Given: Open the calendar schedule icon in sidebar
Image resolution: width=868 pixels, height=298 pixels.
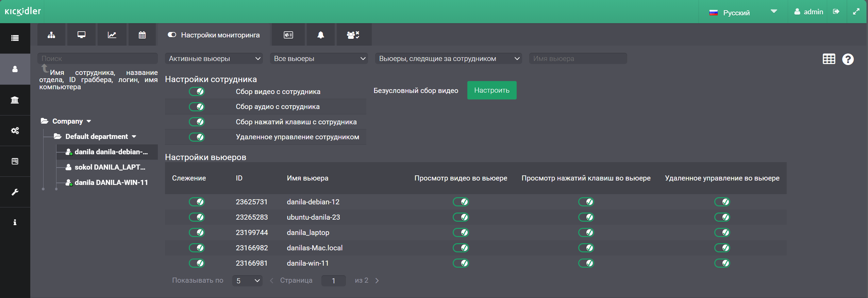Looking at the screenshot, I should coord(15,161).
